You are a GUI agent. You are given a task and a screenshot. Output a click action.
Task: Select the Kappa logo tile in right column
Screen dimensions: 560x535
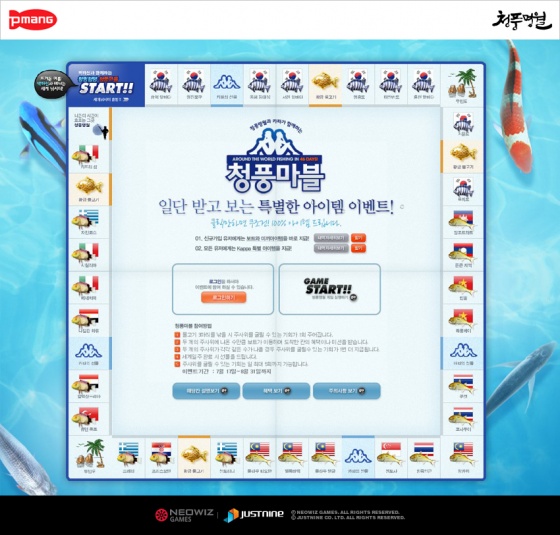pos(462,353)
